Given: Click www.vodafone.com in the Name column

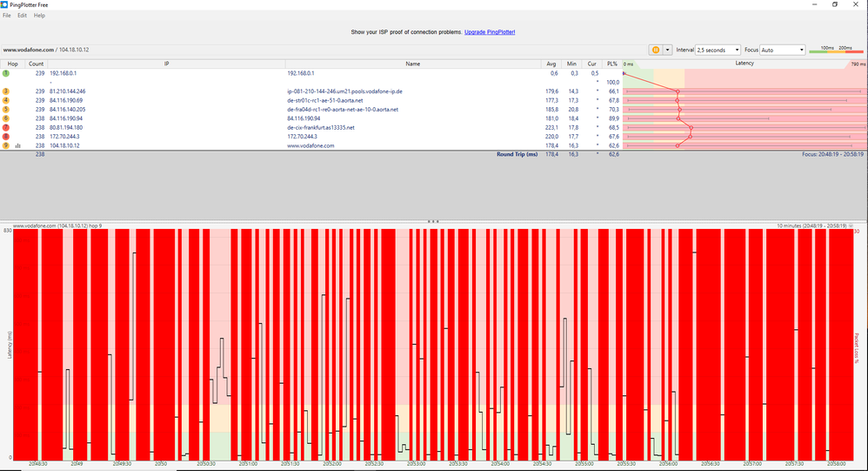Looking at the screenshot, I should 310,145.
